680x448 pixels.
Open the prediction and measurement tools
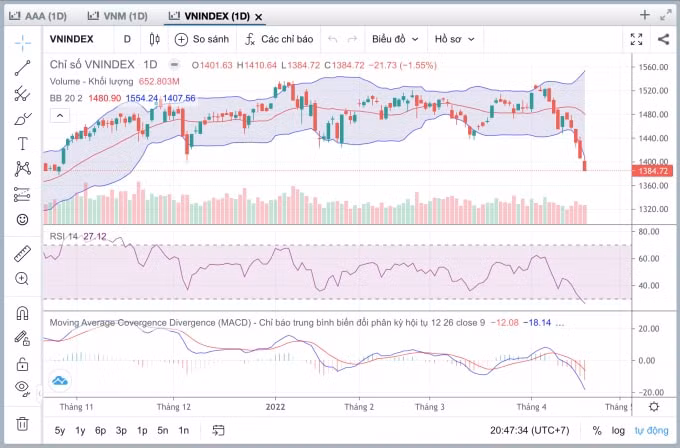coord(23,194)
